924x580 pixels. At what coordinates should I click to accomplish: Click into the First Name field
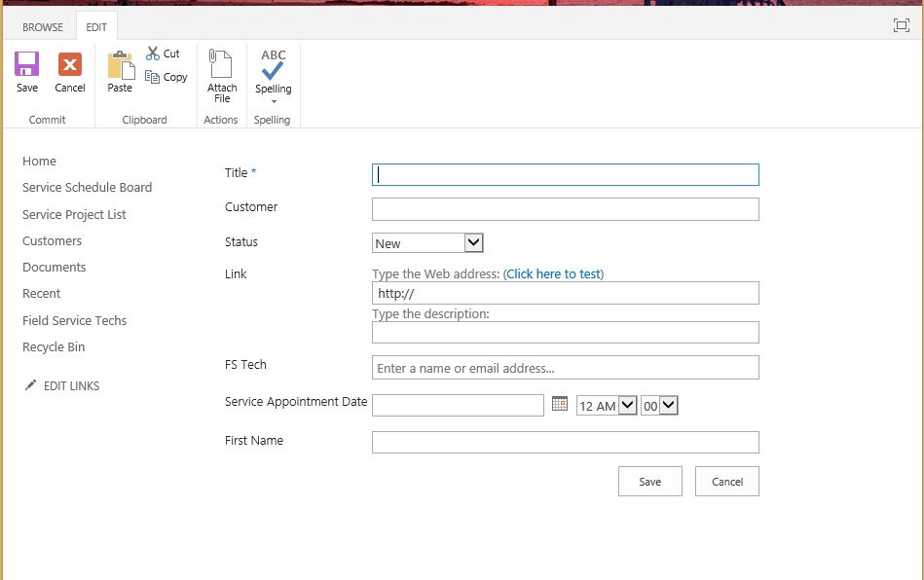(x=565, y=442)
